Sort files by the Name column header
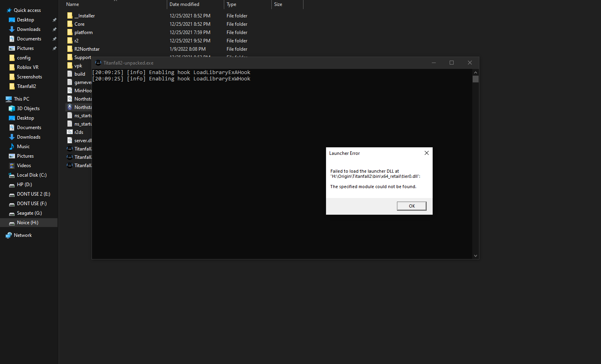This screenshot has height=364, width=601. (x=72, y=4)
